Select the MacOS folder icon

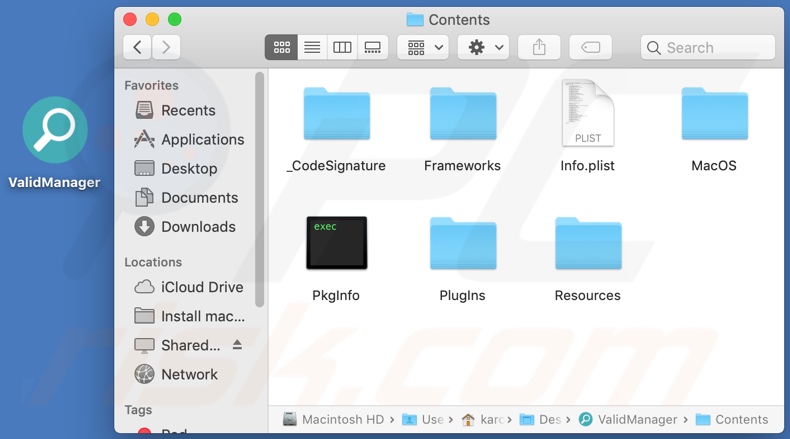714,113
